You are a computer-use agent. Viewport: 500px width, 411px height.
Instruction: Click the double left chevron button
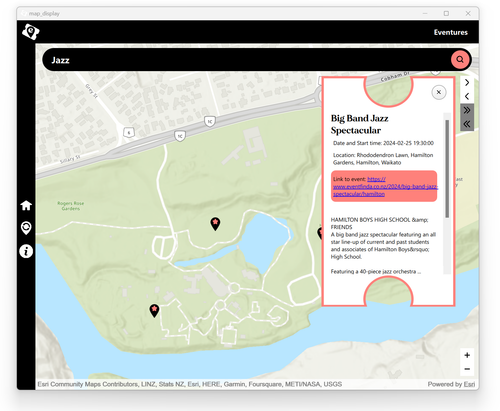(x=467, y=124)
